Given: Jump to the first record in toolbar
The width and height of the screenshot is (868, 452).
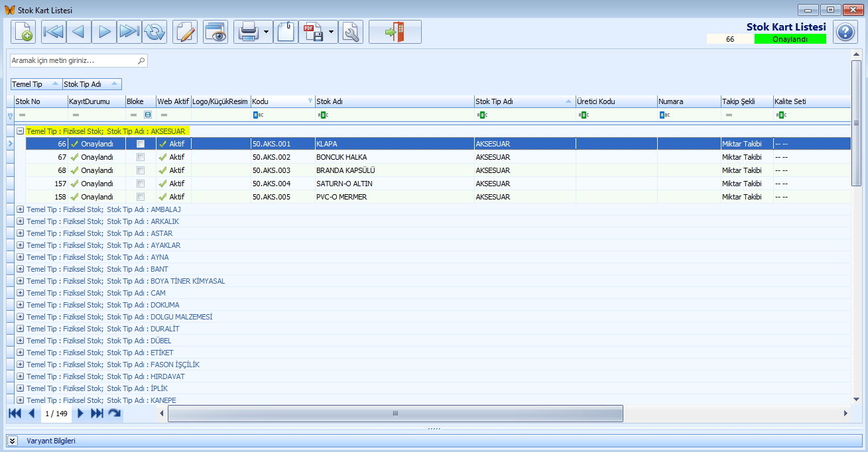Looking at the screenshot, I should point(54,32).
